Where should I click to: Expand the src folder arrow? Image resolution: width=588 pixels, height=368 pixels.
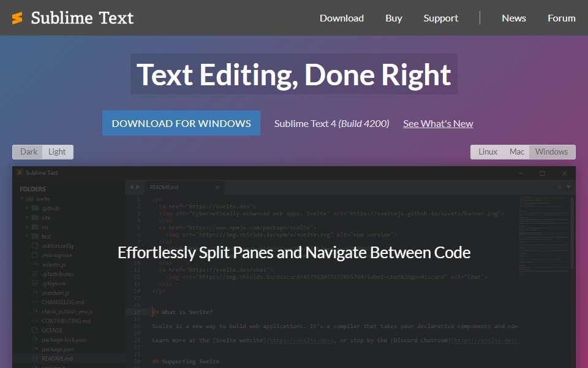pos(27,227)
